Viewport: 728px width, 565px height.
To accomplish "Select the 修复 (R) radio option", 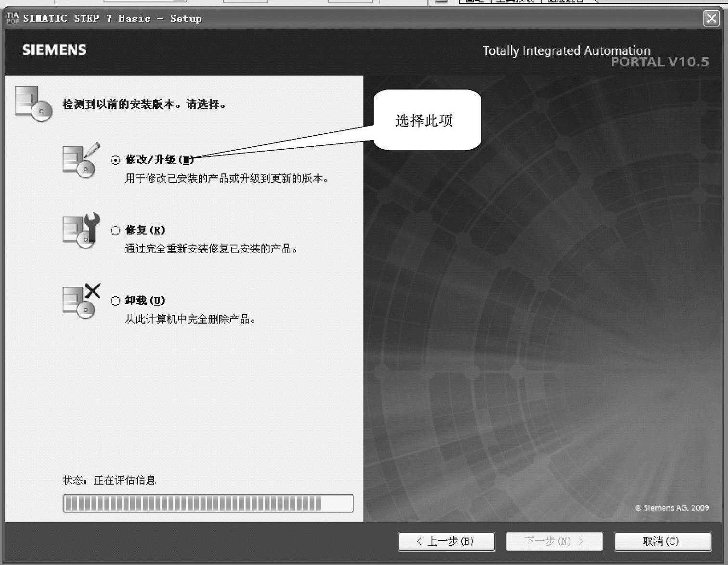I will (x=116, y=231).
